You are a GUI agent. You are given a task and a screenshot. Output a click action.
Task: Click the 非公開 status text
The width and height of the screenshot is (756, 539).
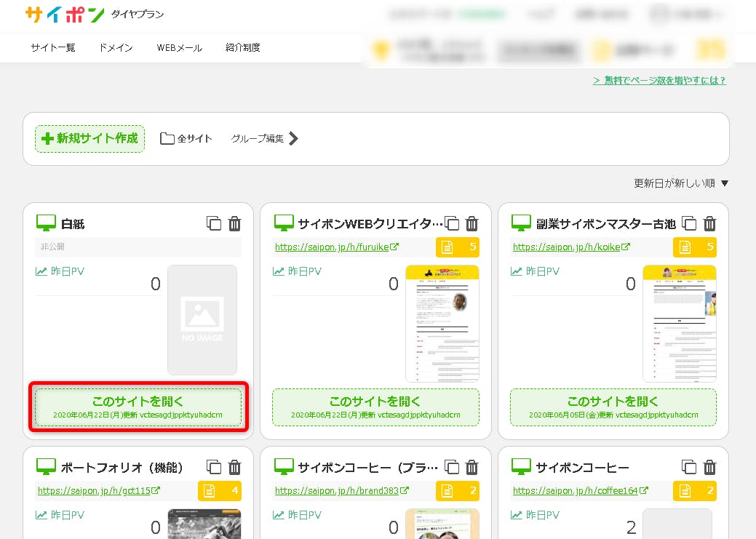(52, 247)
